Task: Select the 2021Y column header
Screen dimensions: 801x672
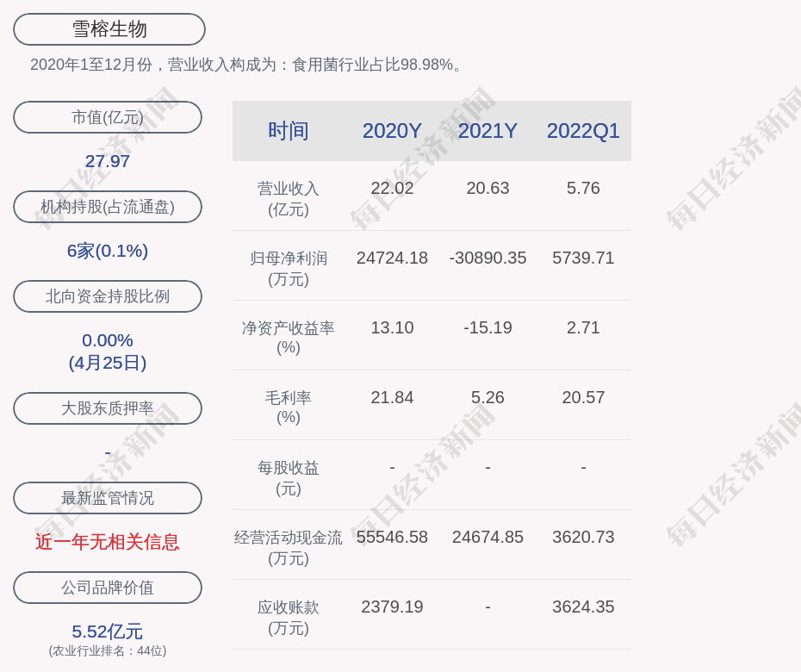Action: pos(487,131)
